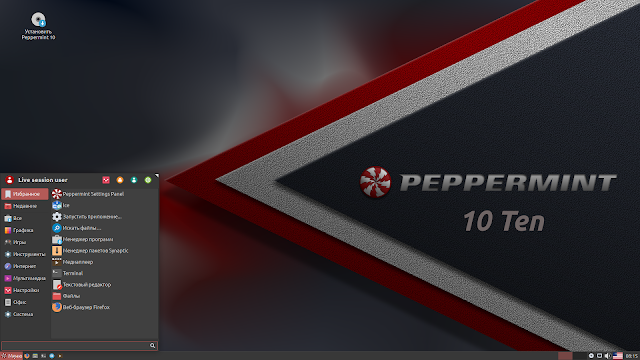Click the Live session user avatar icon

(9, 180)
